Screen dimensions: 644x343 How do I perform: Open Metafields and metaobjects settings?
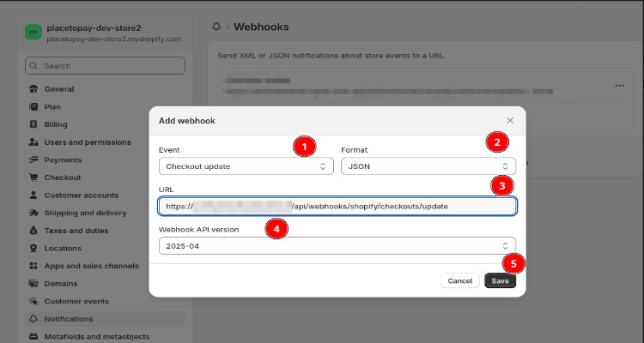(x=96, y=336)
